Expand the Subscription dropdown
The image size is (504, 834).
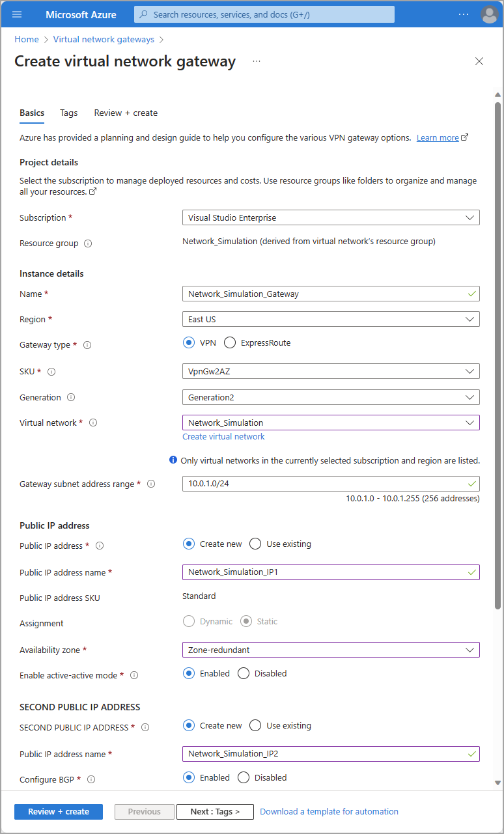331,217
